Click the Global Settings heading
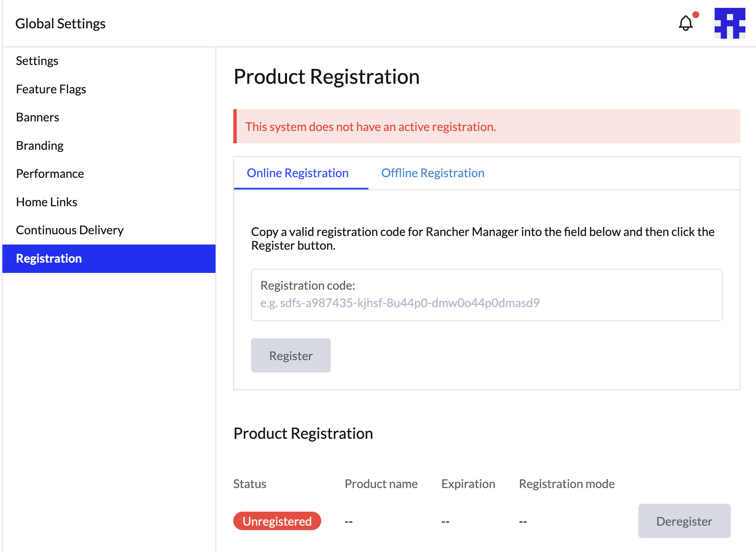This screenshot has height=552, width=756. [60, 23]
